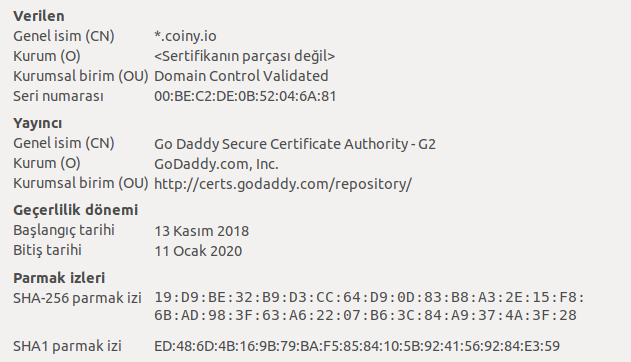Image resolution: width=631 pixels, height=362 pixels.
Task: Click the Domain Control Validated text
Action: point(241,76)
